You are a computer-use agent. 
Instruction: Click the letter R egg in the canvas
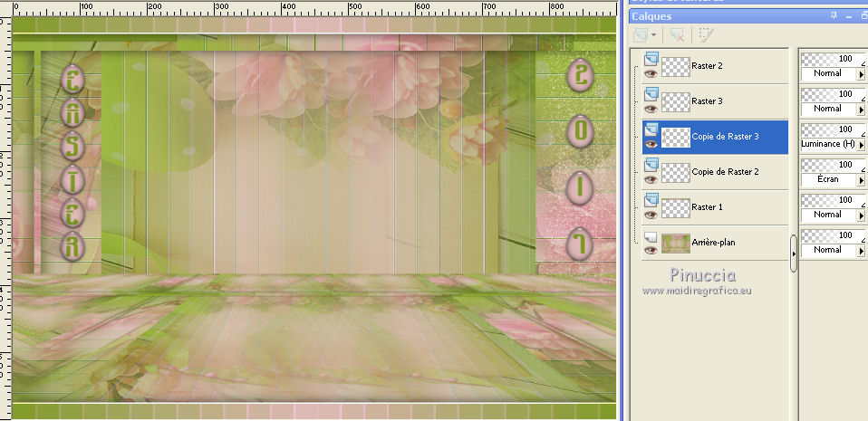tap(72, 246)
